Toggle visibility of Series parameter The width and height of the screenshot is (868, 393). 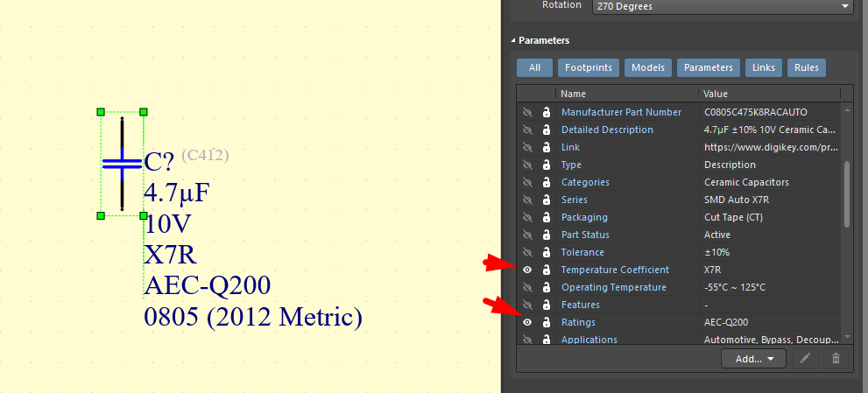527,200
